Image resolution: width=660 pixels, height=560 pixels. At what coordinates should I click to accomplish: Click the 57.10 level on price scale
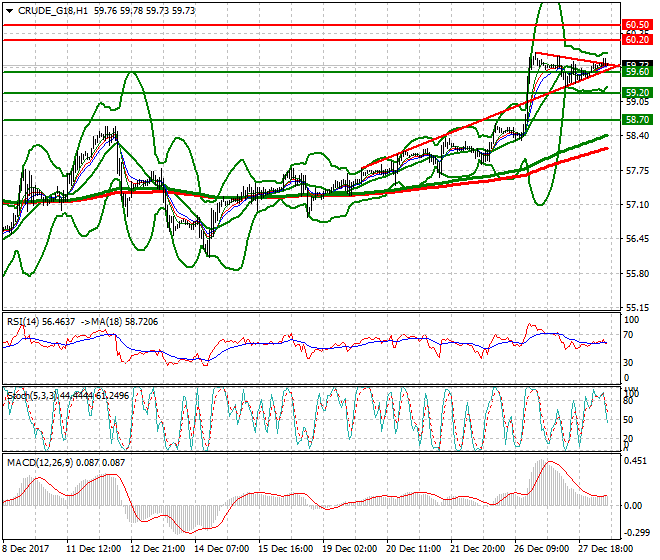(x=636, y=205)
